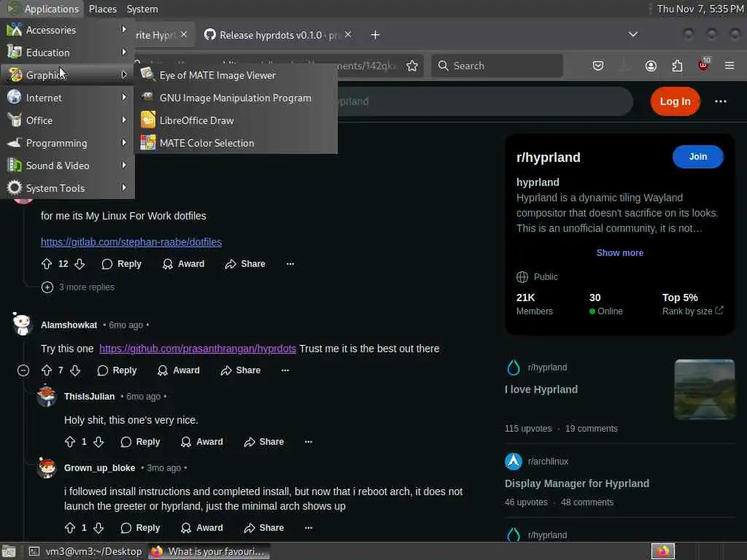This screenshot has width=747, height=560.
Task: Downvote Alamshowkat's comment
Action: click(x=75, y=370)
